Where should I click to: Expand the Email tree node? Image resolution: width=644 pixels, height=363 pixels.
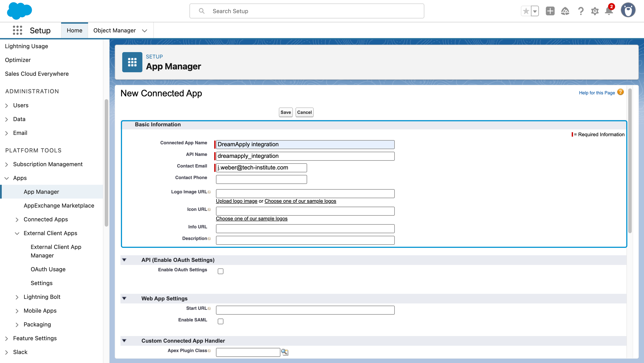click(7, 133)
